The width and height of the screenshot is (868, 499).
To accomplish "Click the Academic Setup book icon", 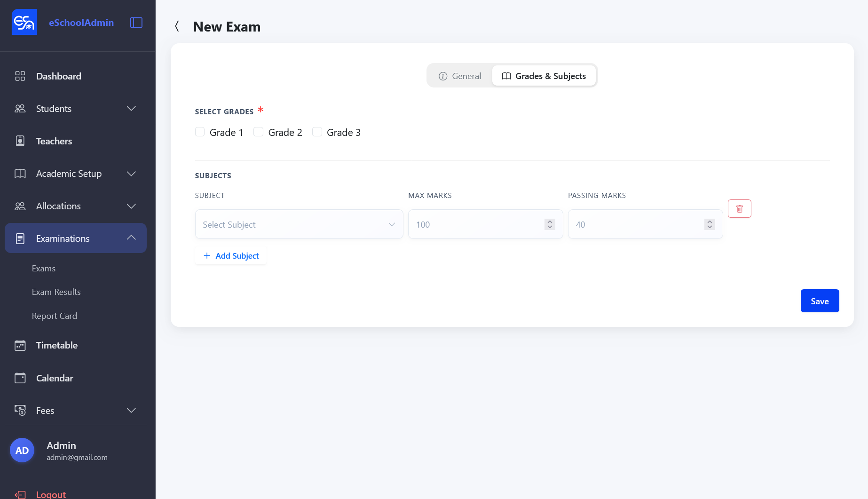I will (x=20, y=174).
